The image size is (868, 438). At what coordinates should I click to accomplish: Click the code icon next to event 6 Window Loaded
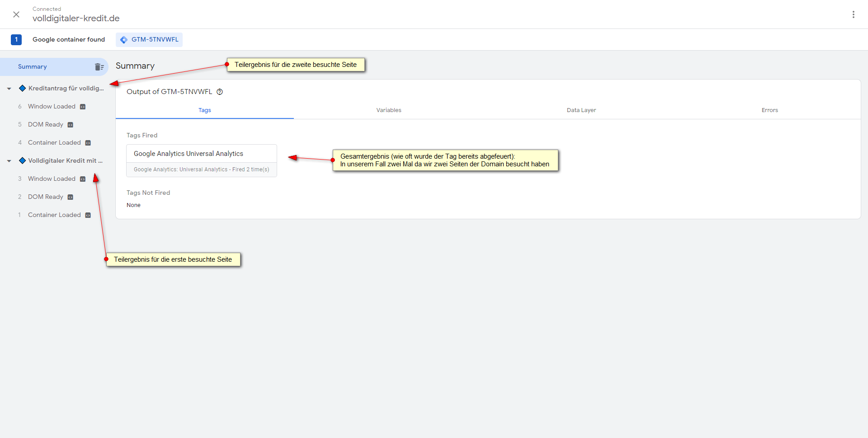pyautogui.click(x=83, y=107)
